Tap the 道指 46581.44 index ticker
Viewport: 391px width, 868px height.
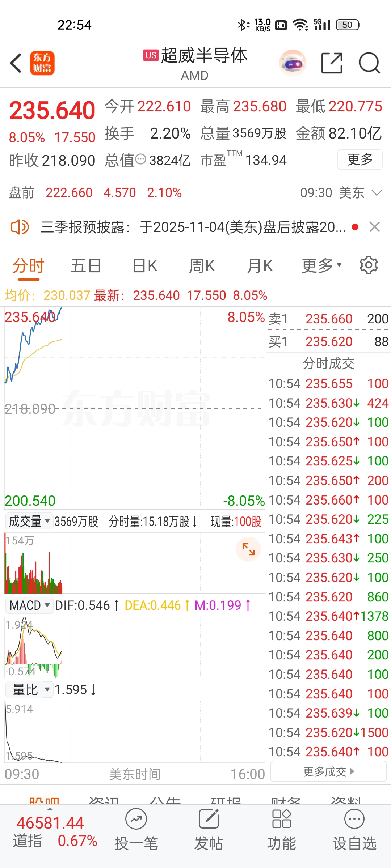(55, 832)
